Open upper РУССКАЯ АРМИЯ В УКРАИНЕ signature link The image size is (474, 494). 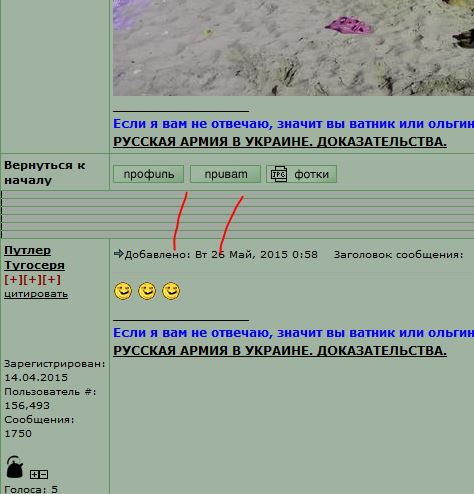pyautogui.click(x=280, y=142)
